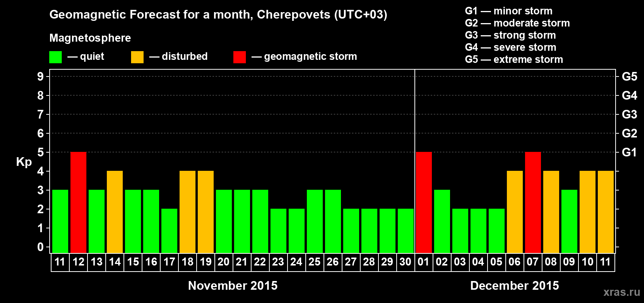Viewport: 644px width, 303px height.
Task: Click the orange bar for November 18
Action: (x=188, y=212)
